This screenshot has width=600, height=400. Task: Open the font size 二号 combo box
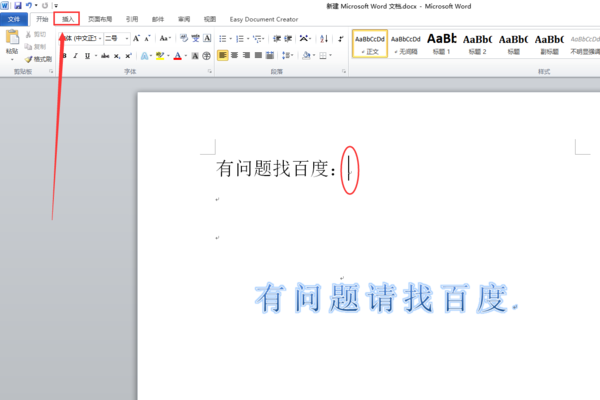(x=117, y=38)
